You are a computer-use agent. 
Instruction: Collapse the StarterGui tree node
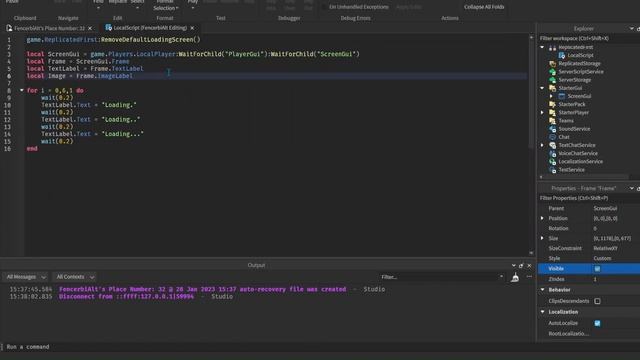coord(542,88)
